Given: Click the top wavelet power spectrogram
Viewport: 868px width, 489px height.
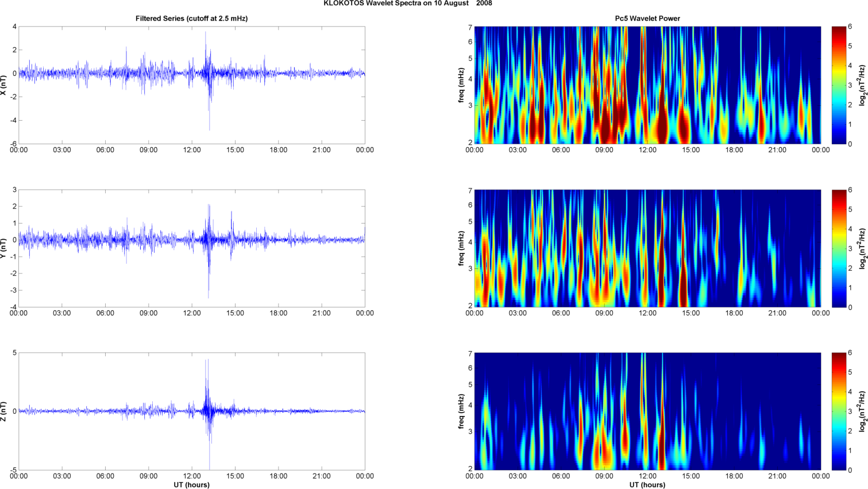Looking at the screenshot, I should tap(647, 85).
